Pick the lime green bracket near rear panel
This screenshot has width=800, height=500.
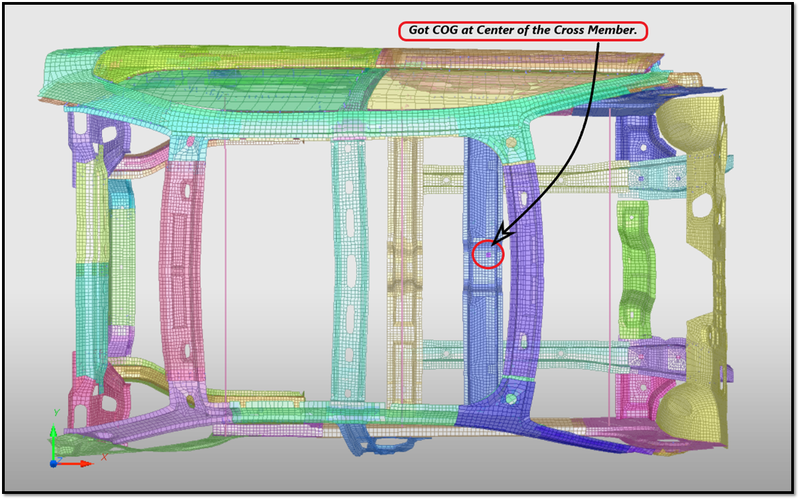coord(636,269)
